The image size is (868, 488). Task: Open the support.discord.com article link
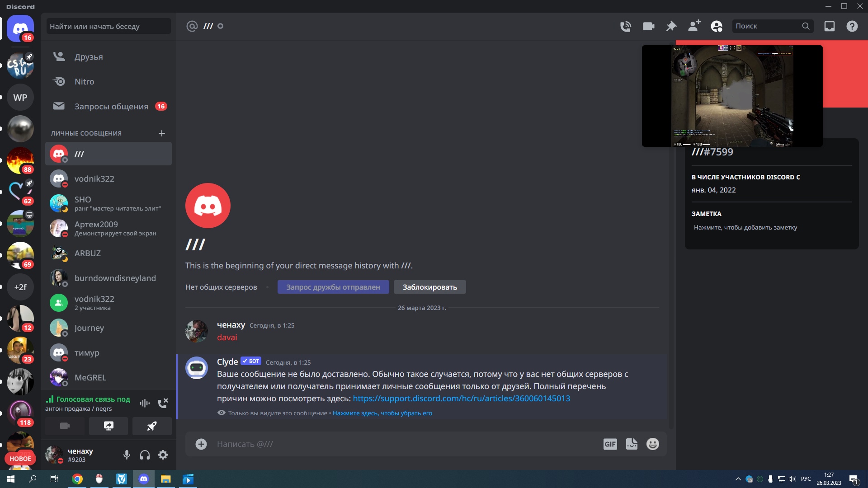(461, 399)
